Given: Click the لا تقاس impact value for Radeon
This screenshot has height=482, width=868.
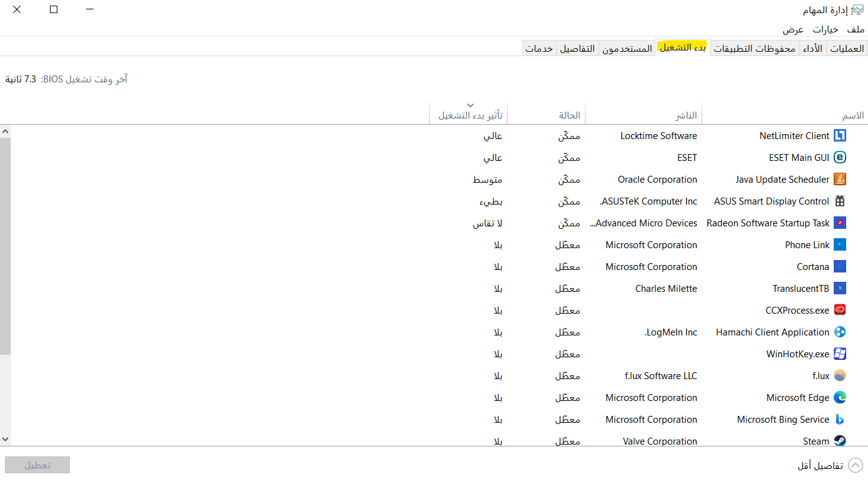Looking at the screenshot, I should click(488, 223).
